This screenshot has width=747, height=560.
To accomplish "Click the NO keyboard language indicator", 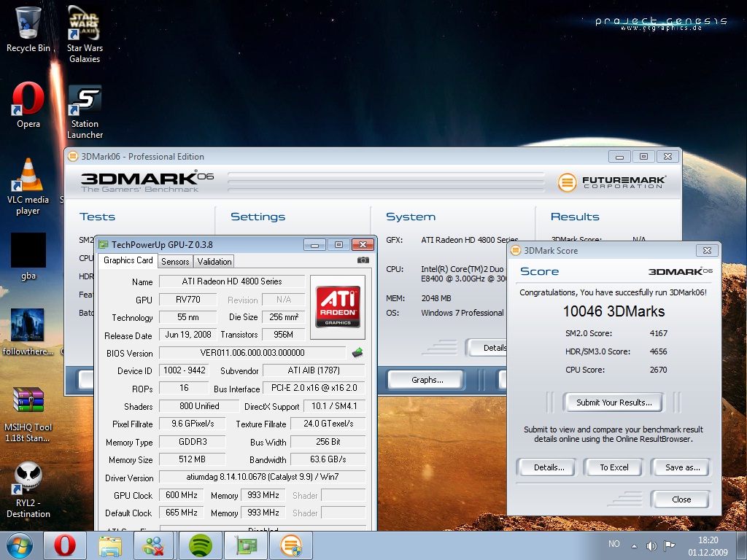I will [x=614, y=544].
